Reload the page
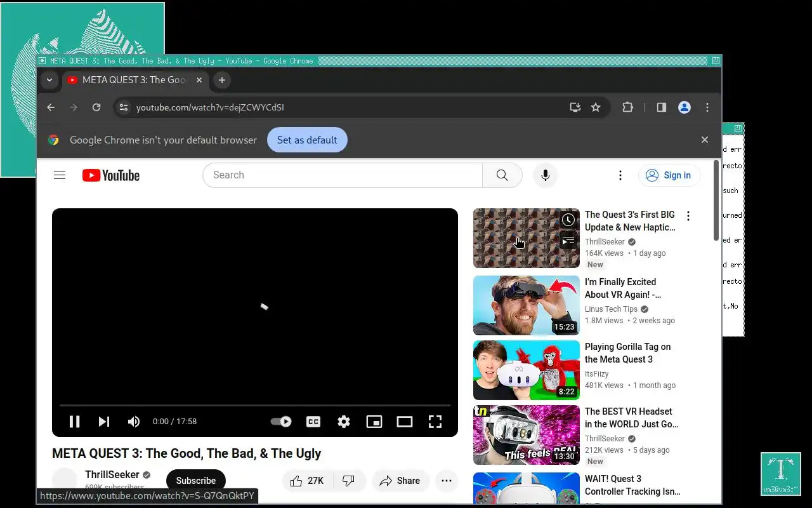This screenshot has width=812, height=508. pyautogui.click(x=96, y=107)
